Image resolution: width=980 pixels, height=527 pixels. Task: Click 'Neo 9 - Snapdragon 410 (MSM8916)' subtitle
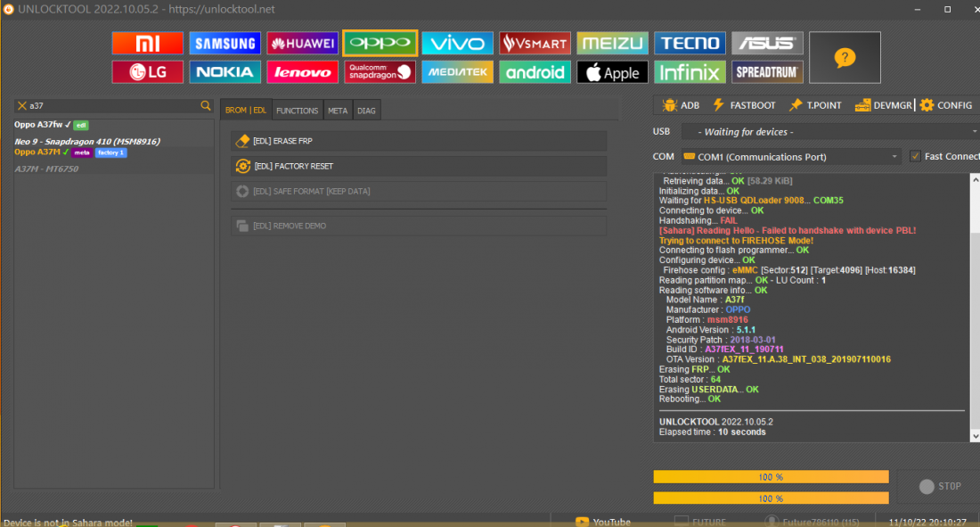point(87,142)
